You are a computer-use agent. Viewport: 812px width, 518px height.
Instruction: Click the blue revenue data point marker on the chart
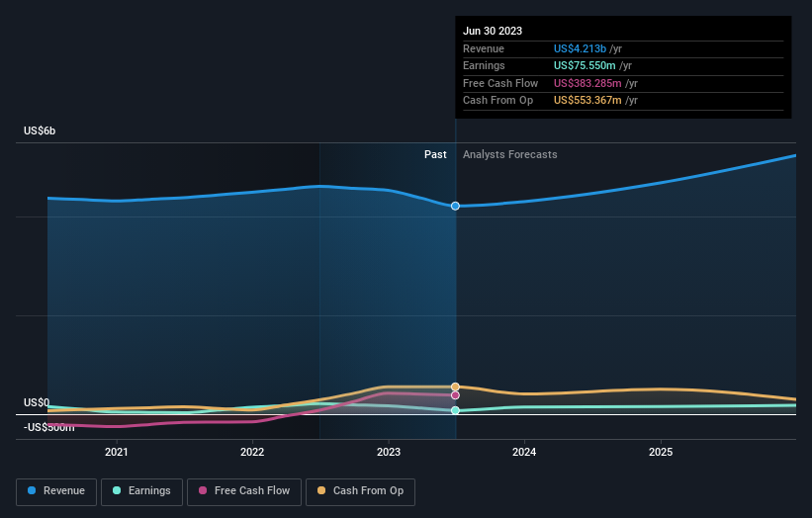click(x=455, y=206)
